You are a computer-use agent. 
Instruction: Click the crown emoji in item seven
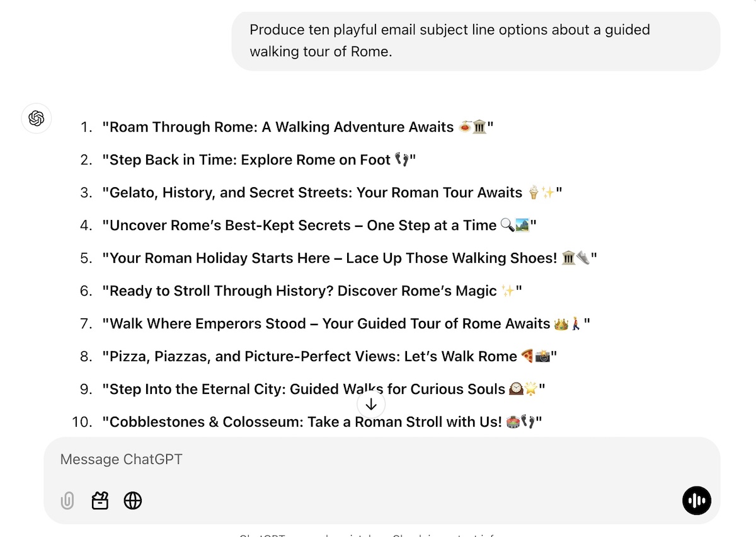pos(561,324)
